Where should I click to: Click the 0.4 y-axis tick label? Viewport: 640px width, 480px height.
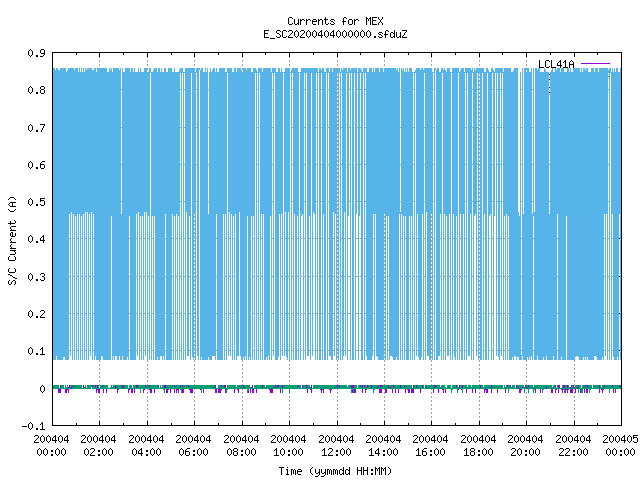pos(36,239)
